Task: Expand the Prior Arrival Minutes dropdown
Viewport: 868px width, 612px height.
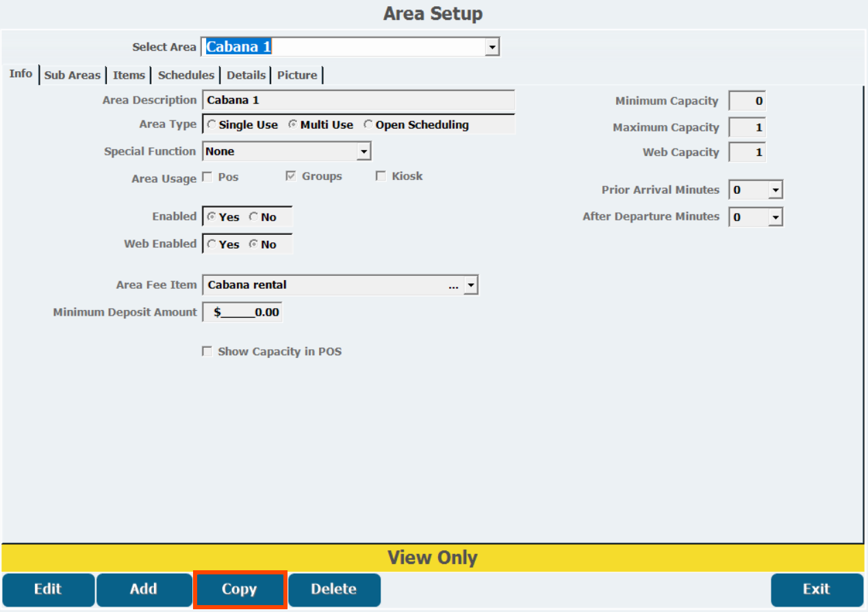Action: tap(775, 190)
